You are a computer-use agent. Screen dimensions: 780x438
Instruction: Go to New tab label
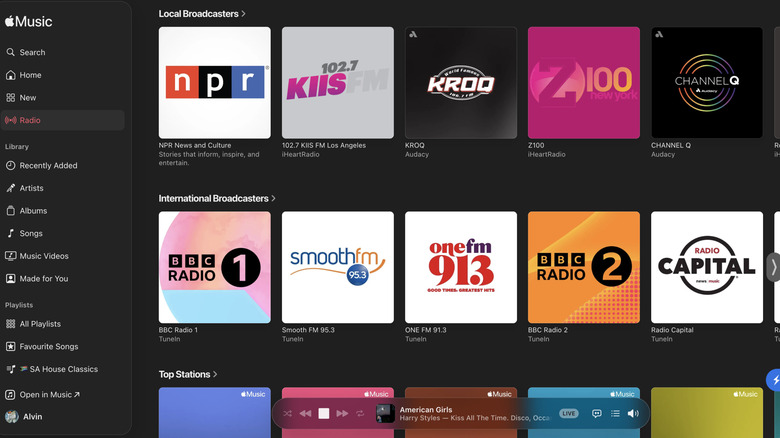[x=28, y=98]
